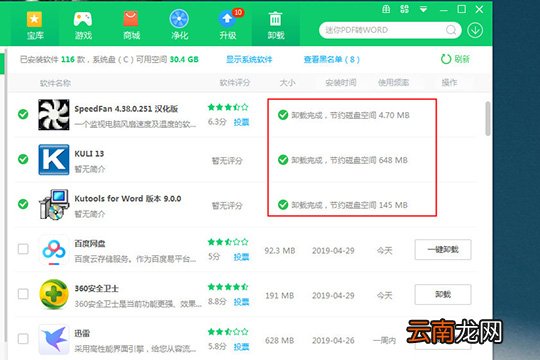The image size is (540, 360).
Task: Click 191 MB size value
Action: pyautogui.click(x=280, y=296)
